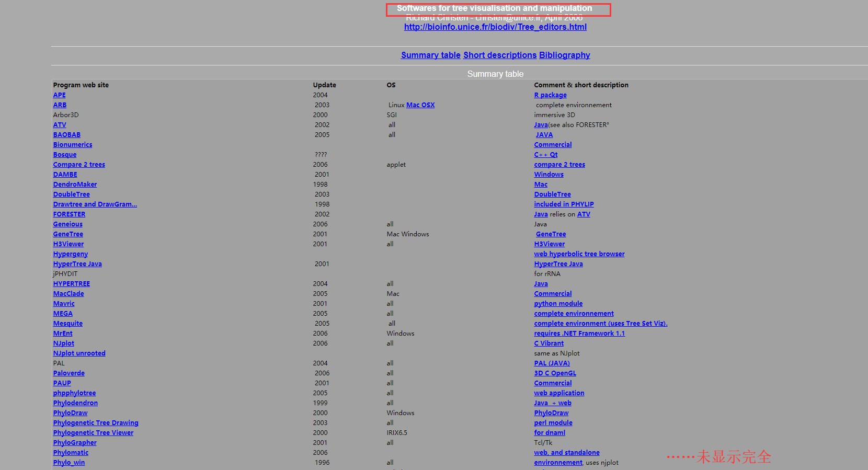868x470 pixels.
Task: Click the Mac link in DendroMaker row
Action: click(x=541, y=185)
